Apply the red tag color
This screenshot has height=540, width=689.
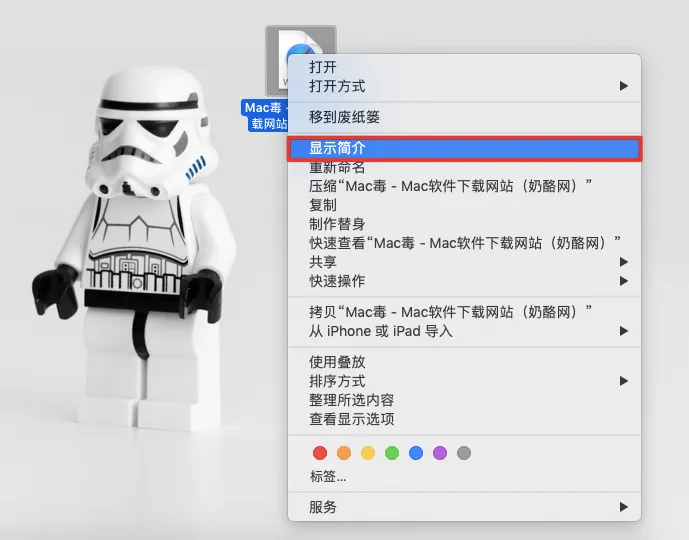[320, 453]
